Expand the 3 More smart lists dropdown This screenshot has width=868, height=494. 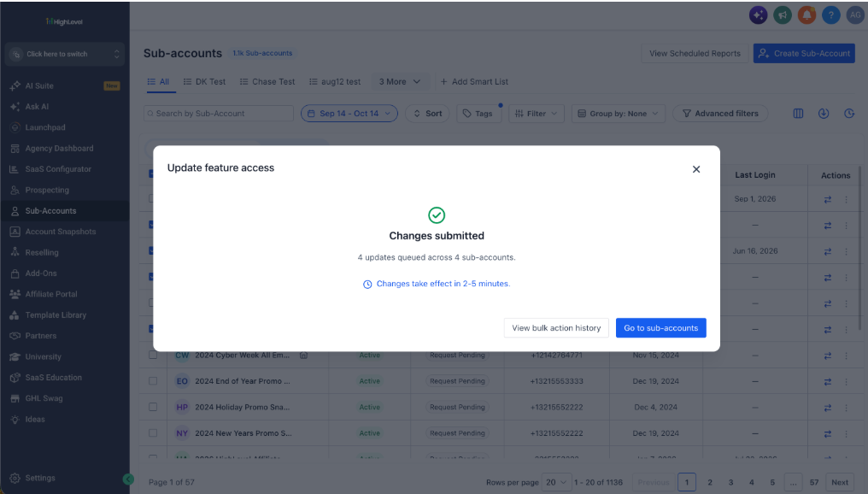pyautogui.click(x=399, y=81)
